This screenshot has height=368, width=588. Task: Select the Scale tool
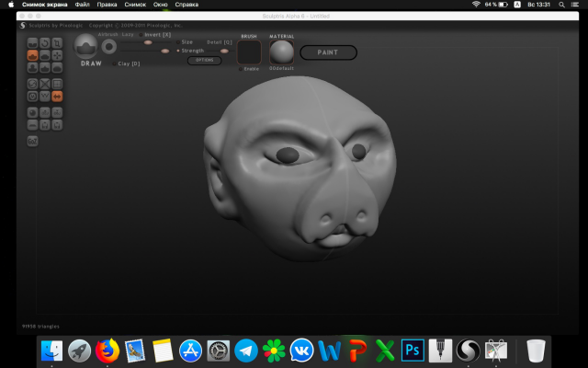(x=57, y=43)
